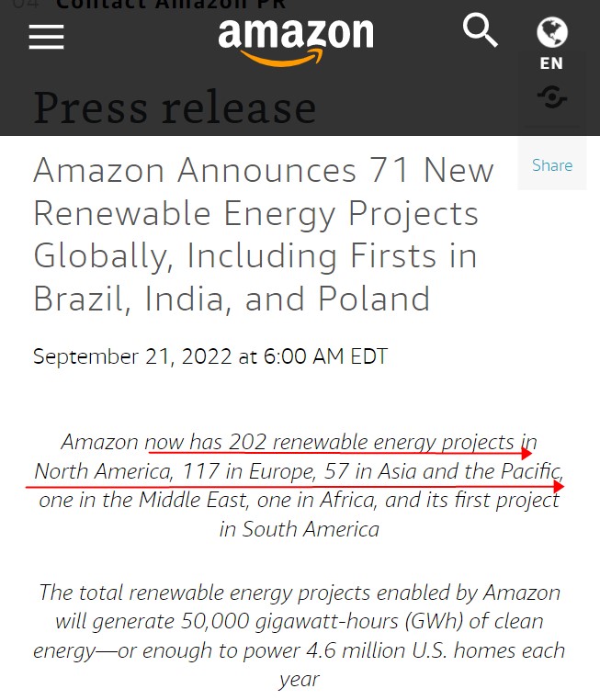This screenshot has width=600, height=700.
Task: Click the underlined '202 renewable energy projects' text
Action: pos(371,443)
